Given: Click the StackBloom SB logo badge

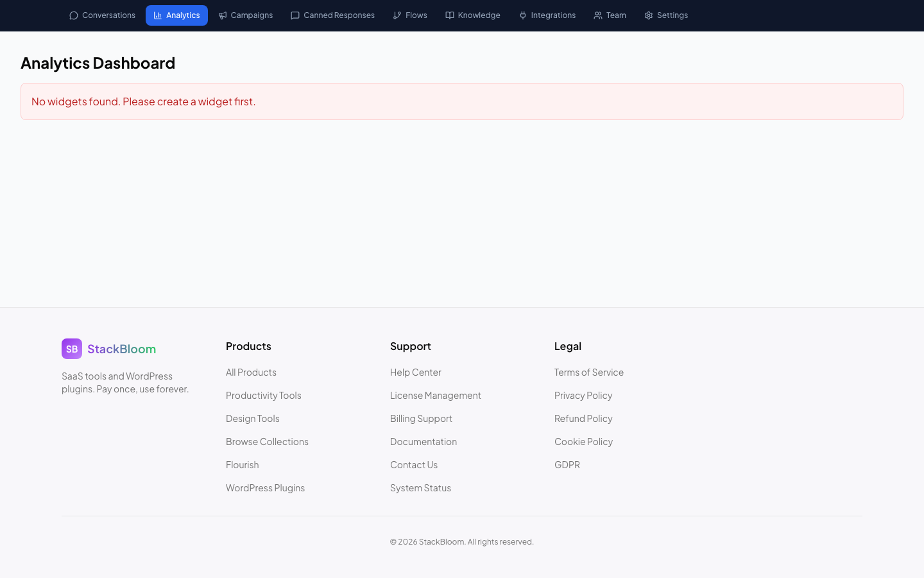Looking at the screenshot, I should [x=72, y=349].
